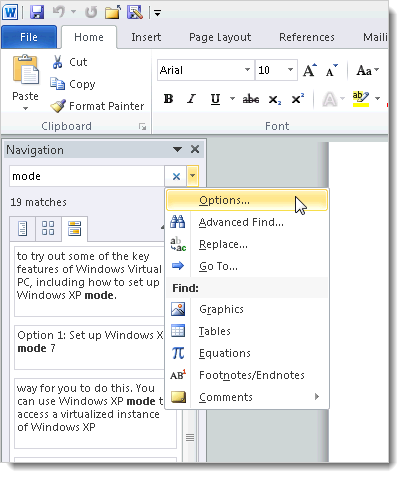
Task: Browse pages thumbnails tab
Action: [x=48, y=229]
